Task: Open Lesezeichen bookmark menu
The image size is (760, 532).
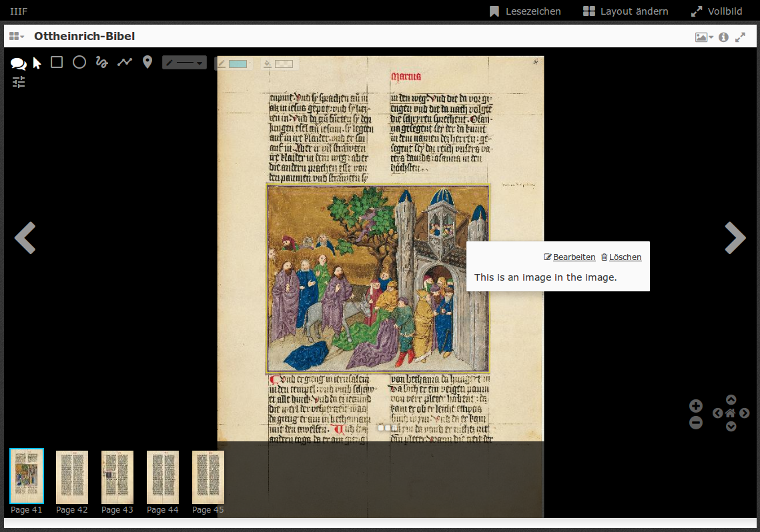Action: click(525, 11)
